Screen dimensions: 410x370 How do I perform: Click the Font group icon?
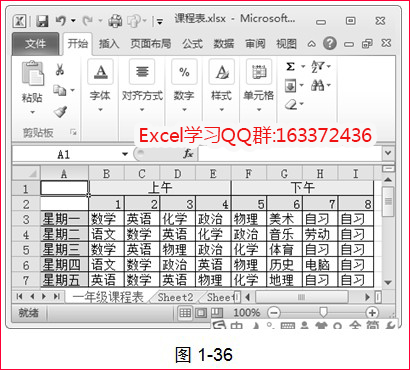click(100, 72)
